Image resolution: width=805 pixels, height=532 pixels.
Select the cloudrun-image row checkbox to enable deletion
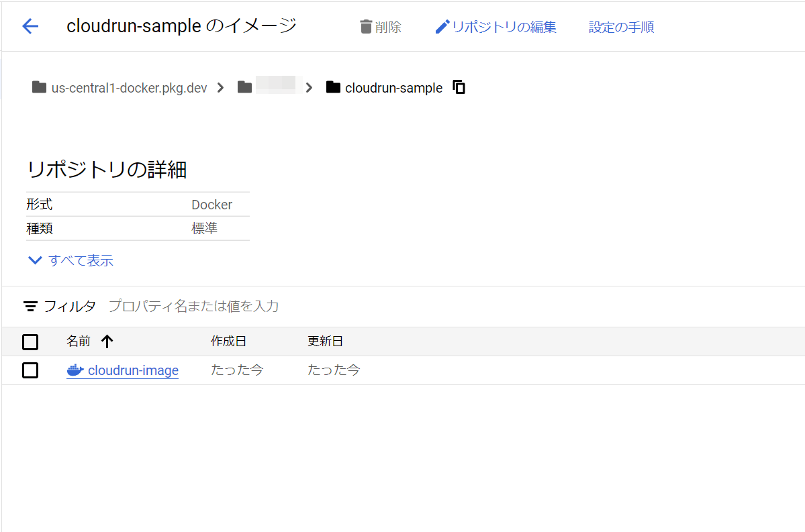click(x=30, y=370)
